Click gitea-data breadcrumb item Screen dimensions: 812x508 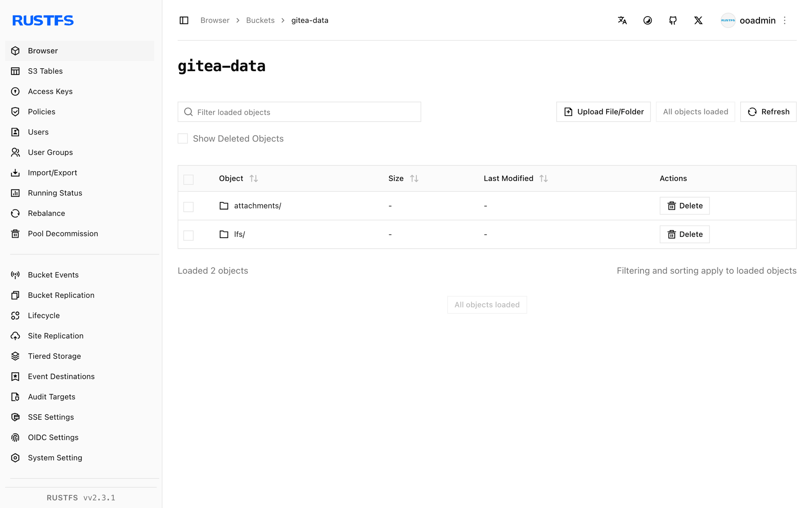310,20
